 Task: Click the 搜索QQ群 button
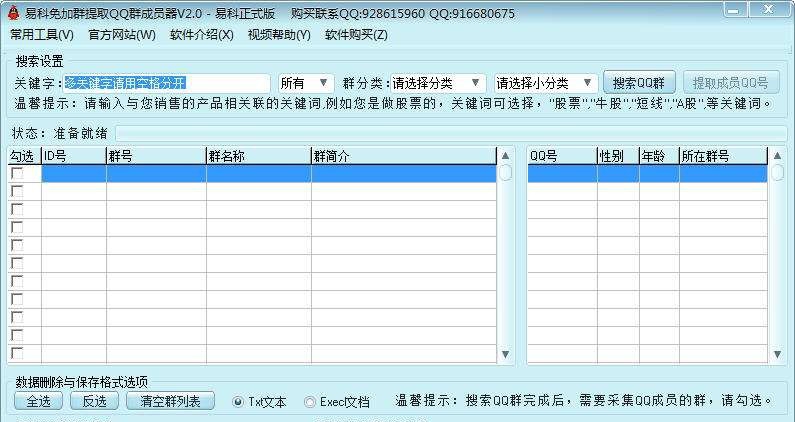(639, 83)
